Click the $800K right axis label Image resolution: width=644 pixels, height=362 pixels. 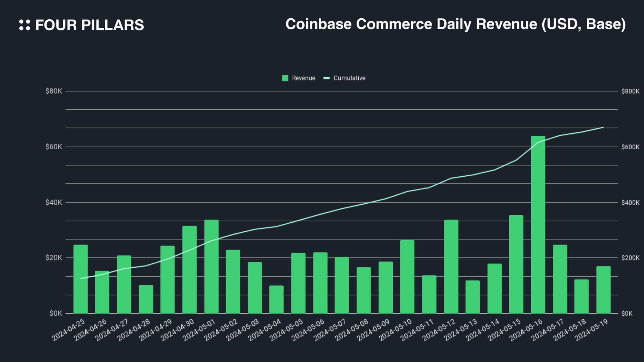pyautogui.click(x=630, y=91)
